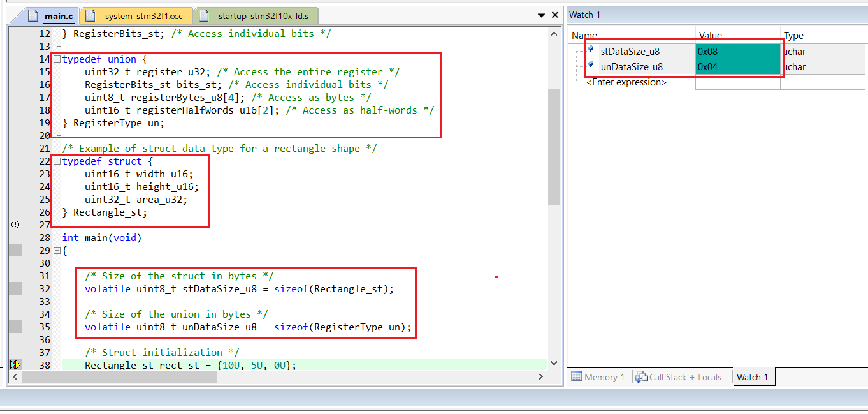868x414 pixels.
Task: Click the <Enter expression> field in Watch 1
Action: [x=626, y=82]
